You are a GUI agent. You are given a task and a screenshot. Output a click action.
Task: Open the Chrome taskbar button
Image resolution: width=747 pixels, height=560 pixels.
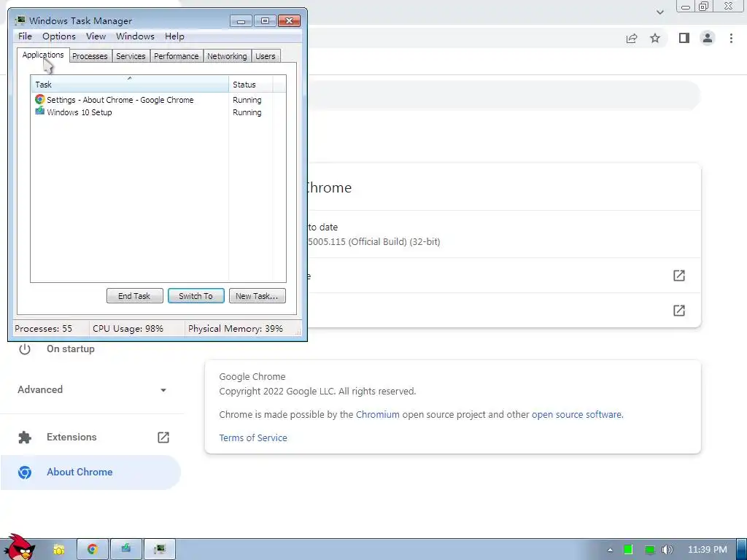click(93, 550)
